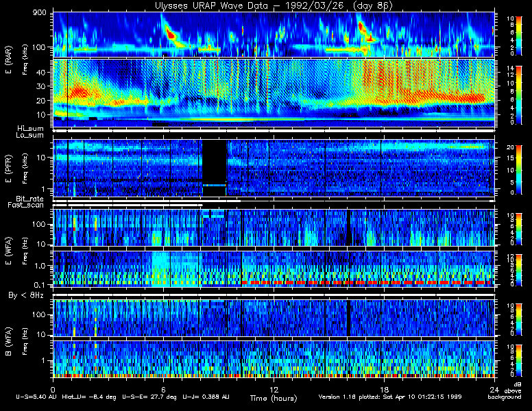Viewport: 532px width, 411px height.
Task: Click the "B (WFA)" vertical axis label
Action: [x=8, y=342]
